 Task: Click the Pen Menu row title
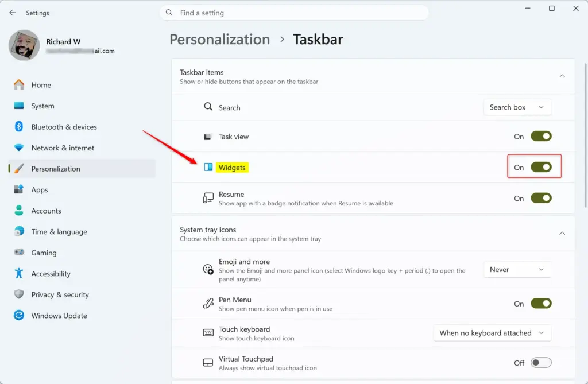pos(235,300)
